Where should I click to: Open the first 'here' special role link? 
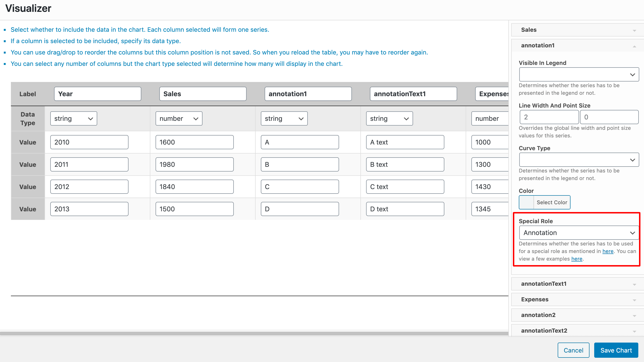[x=608, y=251]
